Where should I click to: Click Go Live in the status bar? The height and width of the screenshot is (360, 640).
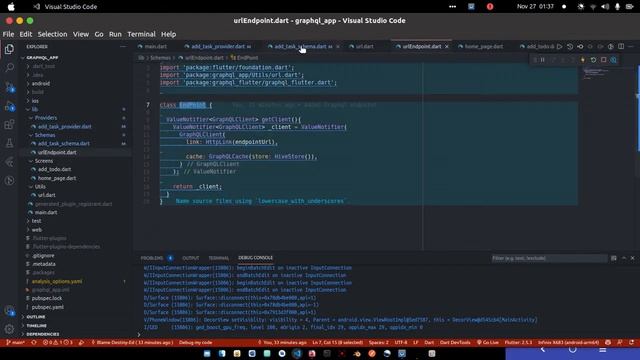[488, 342]
